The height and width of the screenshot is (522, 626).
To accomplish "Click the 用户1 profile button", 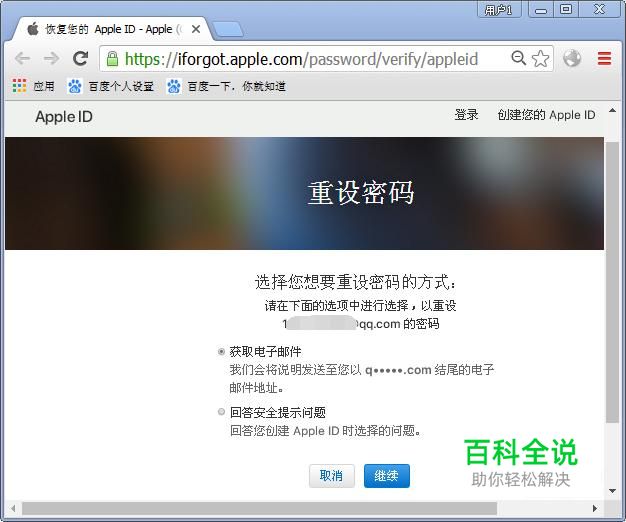I will point(499,10).
